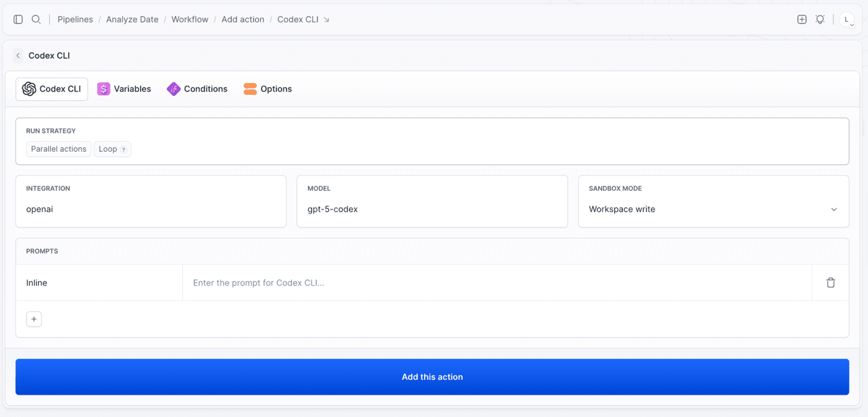
Task: Click the plus square icon in header
Action: (802, 19)
